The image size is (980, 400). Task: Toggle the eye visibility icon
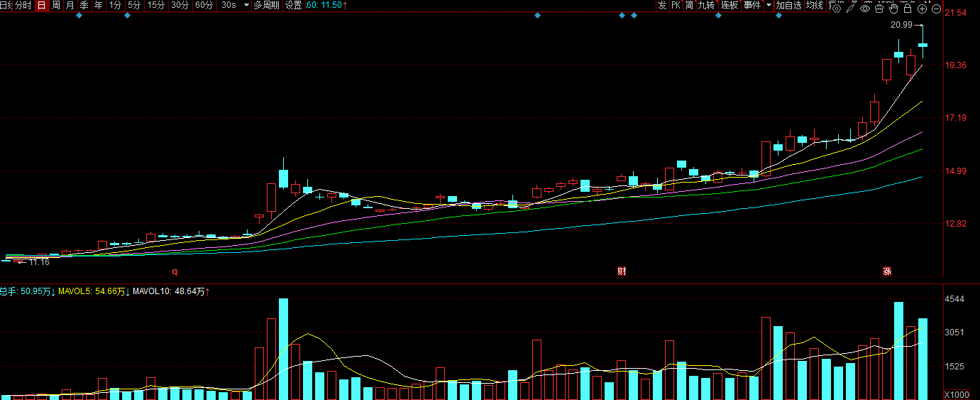(864, 9)
